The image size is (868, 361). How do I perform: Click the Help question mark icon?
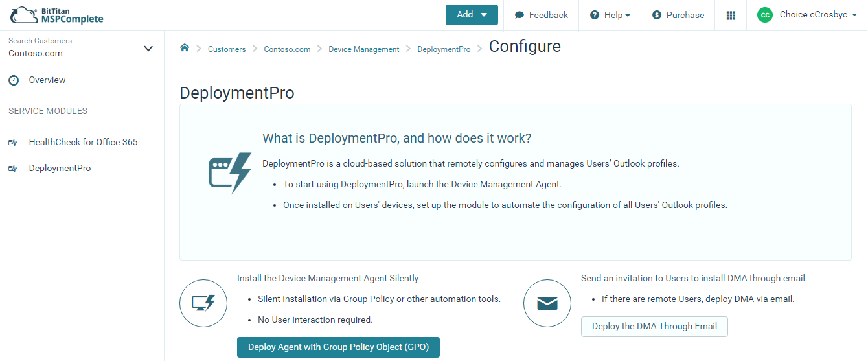[x=595, y=15]
